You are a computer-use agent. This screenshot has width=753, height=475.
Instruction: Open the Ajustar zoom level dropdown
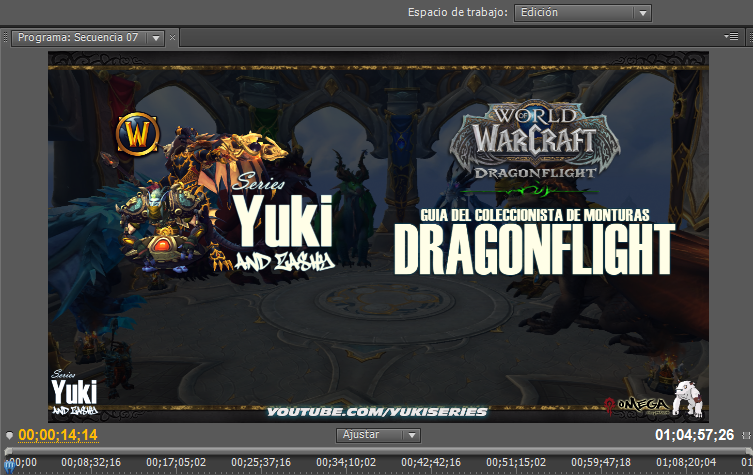pyautogui.click(x=378, y=435)
